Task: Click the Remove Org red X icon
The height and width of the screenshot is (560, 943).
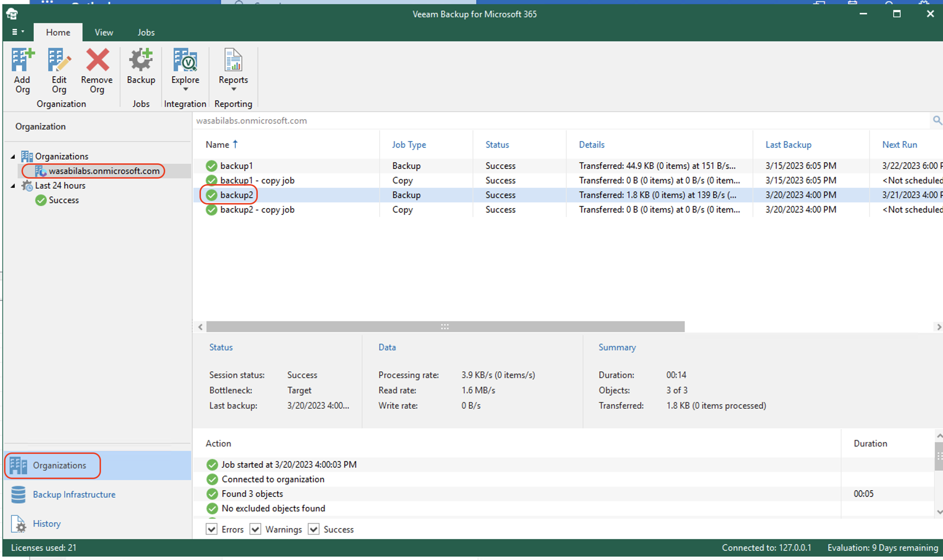Action: 97,60
